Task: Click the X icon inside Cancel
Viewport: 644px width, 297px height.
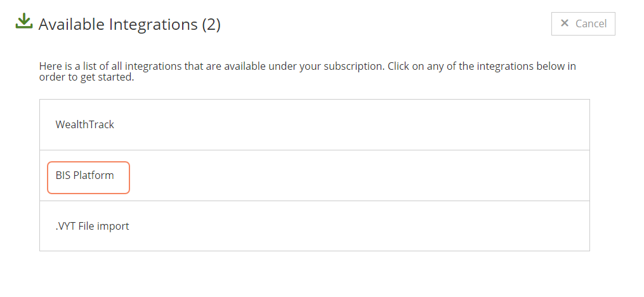Action: [565, 23]
